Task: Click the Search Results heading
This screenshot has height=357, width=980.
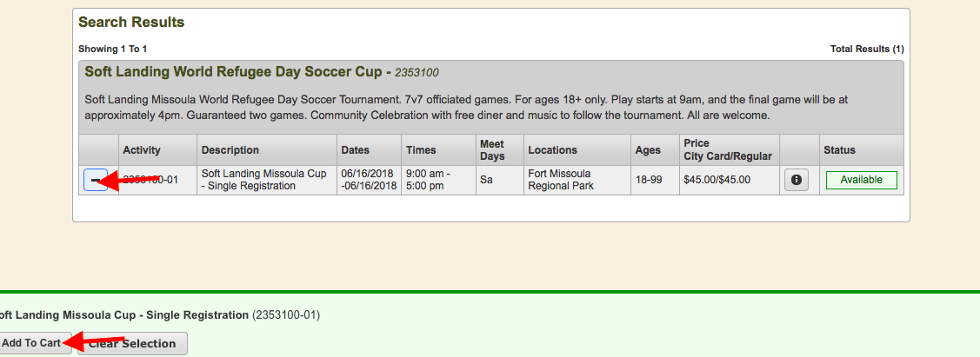Action: (131, 23)
